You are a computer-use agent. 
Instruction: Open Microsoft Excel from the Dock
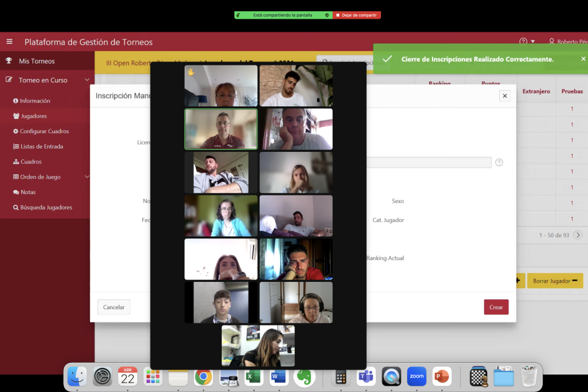[254, 376]
